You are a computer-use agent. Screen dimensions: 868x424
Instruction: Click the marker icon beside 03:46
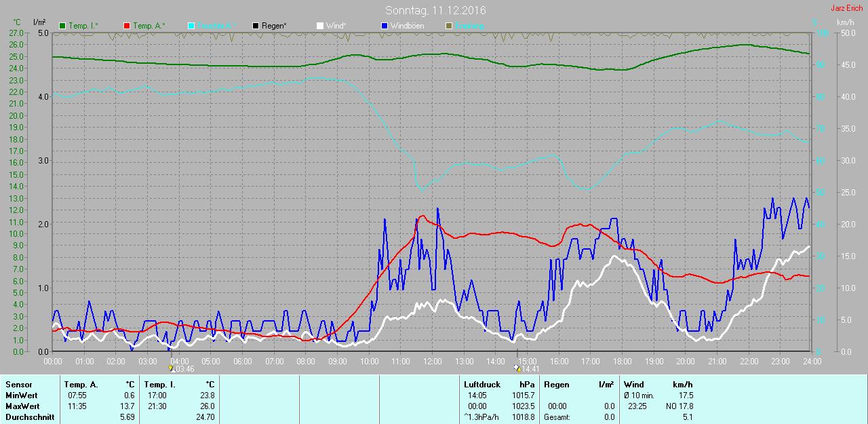click(172, 369)
